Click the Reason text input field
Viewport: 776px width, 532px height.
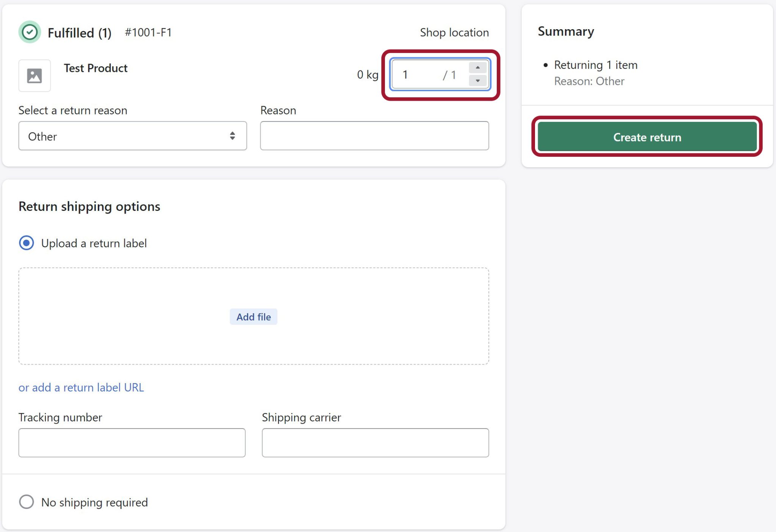tap(374, 136)
